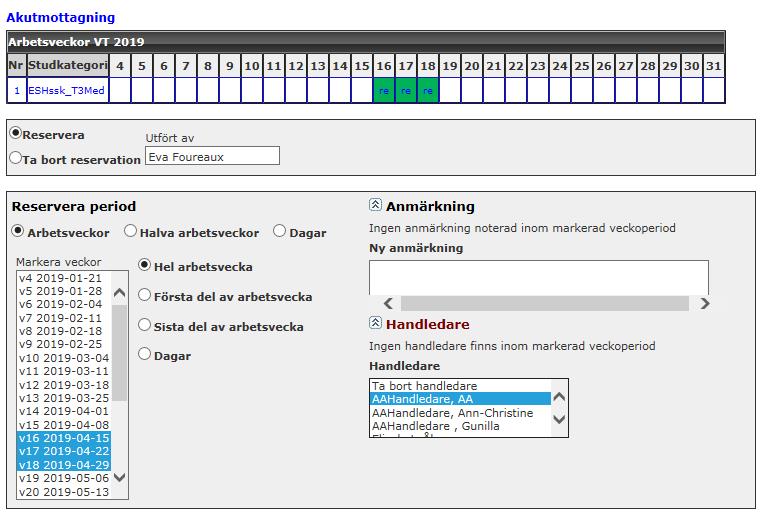This screenshot has height=512, width=762.
Task: Click the reserved cell for week 16
Action: click(384, 90)
